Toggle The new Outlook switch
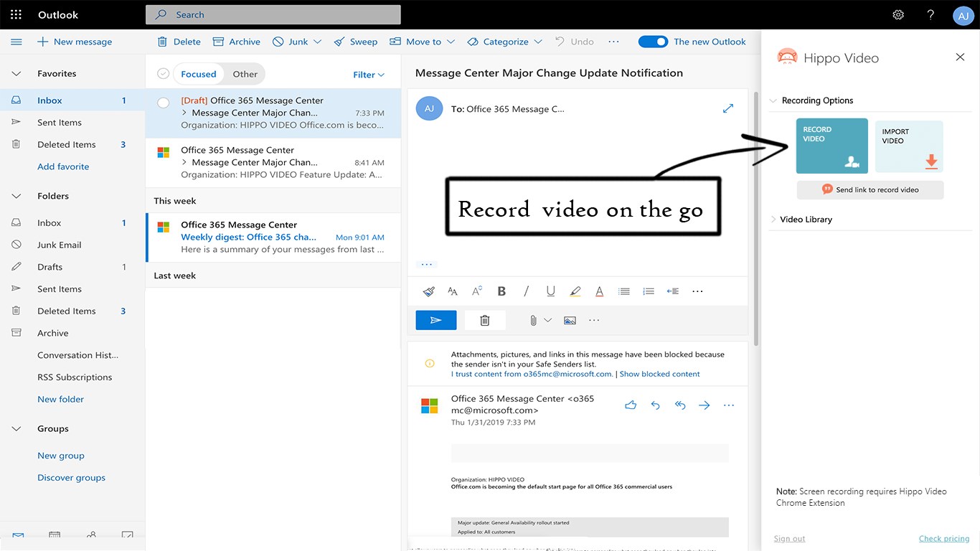This screenshot has width=980, height=551. tap(653, 42)
